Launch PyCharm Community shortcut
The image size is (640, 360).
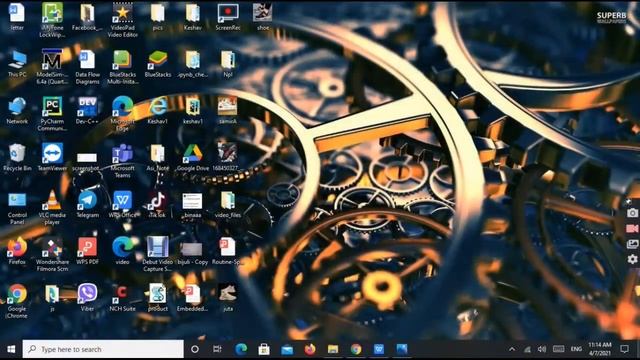point(52,113)
